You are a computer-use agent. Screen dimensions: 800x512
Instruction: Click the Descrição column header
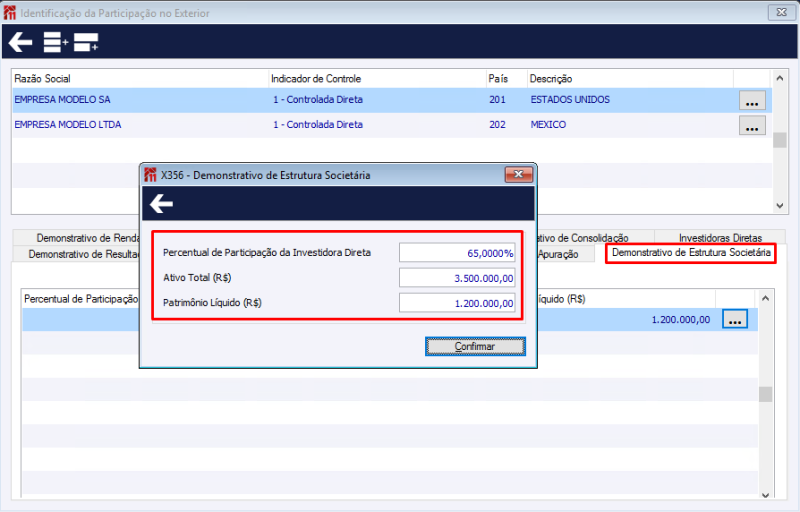[x=630, y=79]
